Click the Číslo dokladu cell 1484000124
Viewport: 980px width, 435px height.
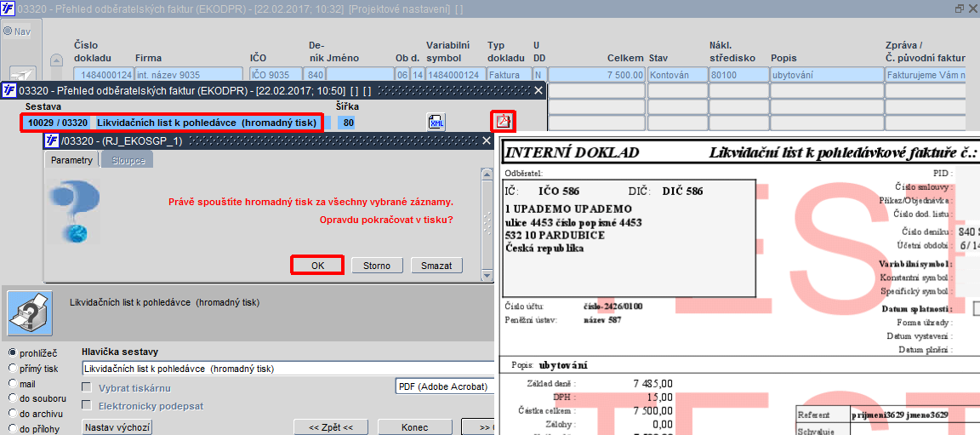click(x=103, y=75)
